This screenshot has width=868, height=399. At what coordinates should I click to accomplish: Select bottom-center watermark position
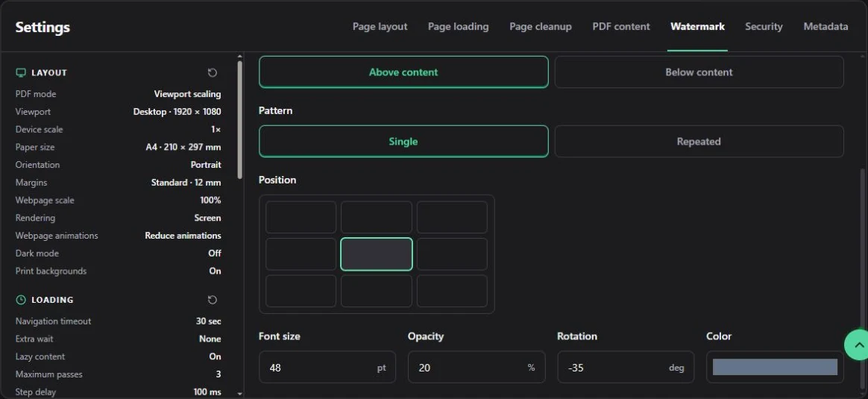(377, 291)
